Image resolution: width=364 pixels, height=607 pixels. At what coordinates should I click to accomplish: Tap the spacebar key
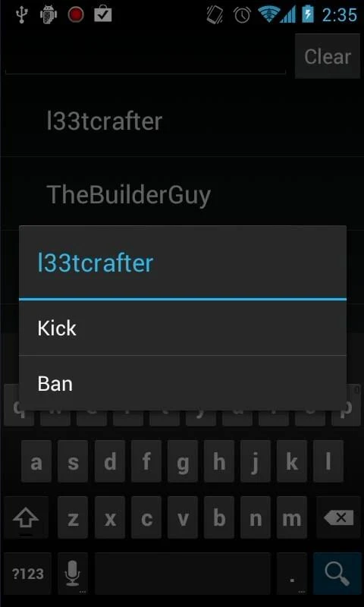183,573
